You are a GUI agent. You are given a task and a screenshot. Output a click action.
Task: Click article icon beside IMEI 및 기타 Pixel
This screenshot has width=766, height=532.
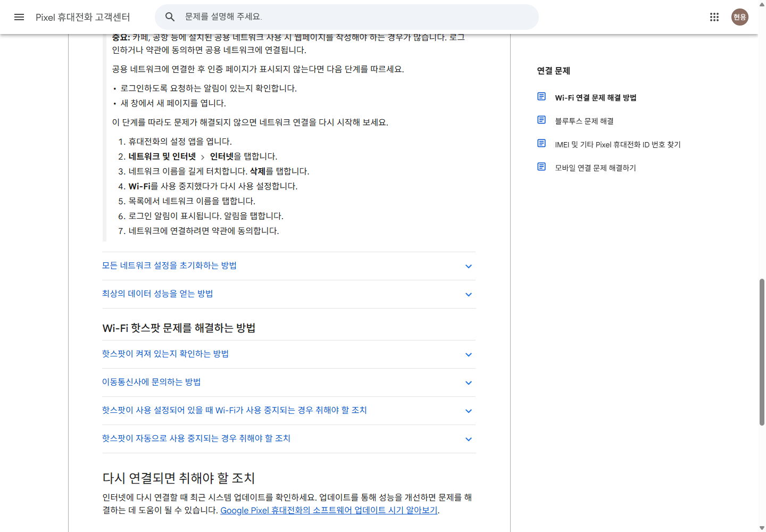(x=542, y=143)
